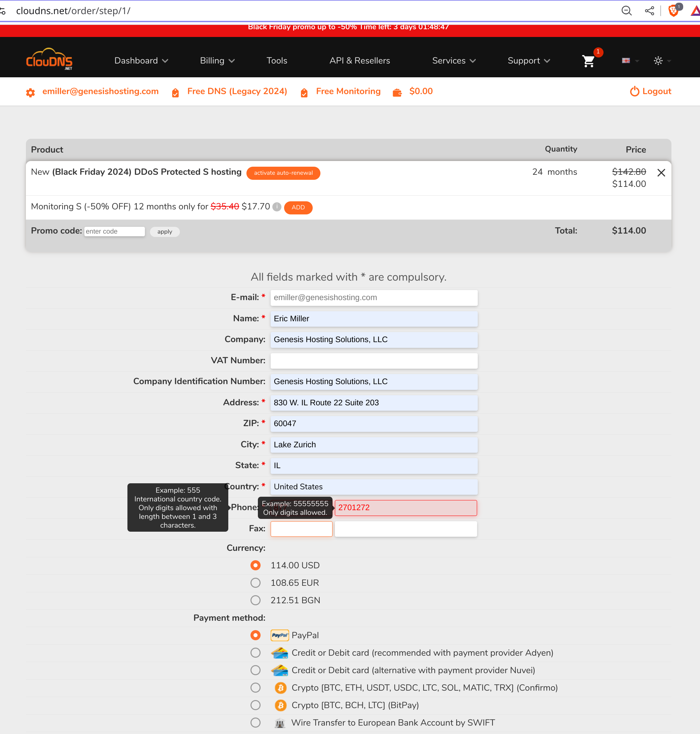Viewport: 700px width, 734px height.
Task: Click the empty VAT Number field
Action: point(374,361)
